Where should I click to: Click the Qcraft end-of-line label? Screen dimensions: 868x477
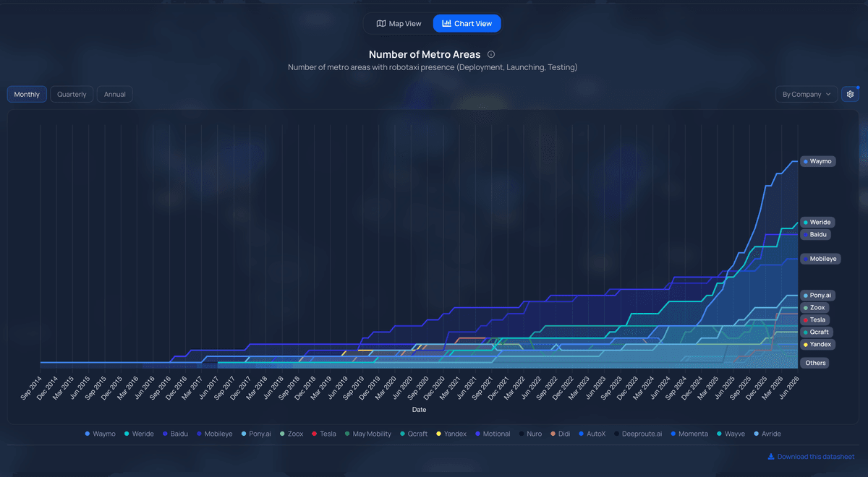817,332
